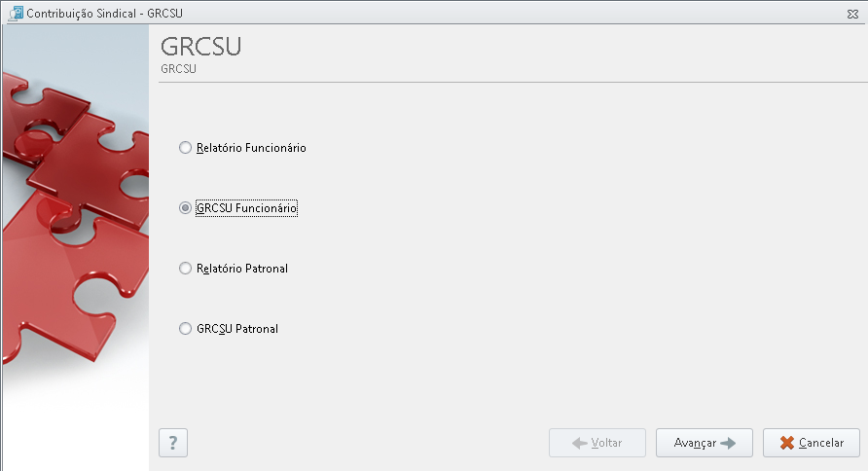
Task: Click the disabled Voltar button
Action: (597, 443)
